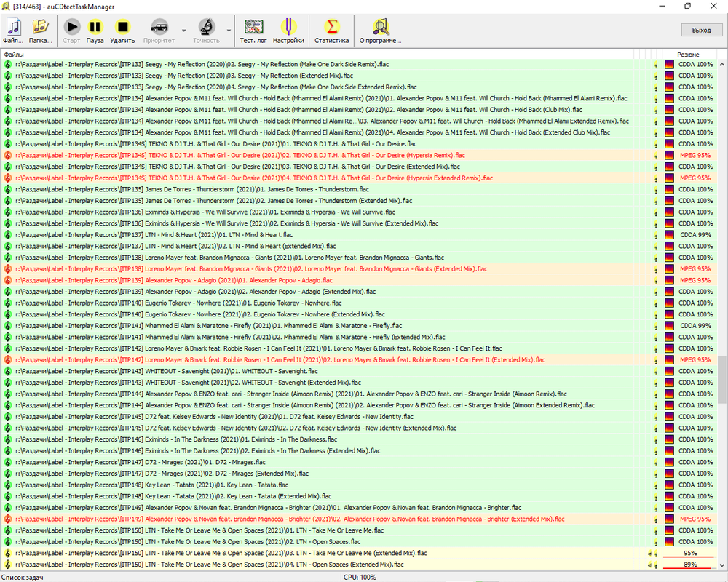The width and height of the screenshot is (728, 582).
Task: Click the 95% progress bar of Take Me Or Leave Me
Action: pyautogui.click(x=690, y=553)
